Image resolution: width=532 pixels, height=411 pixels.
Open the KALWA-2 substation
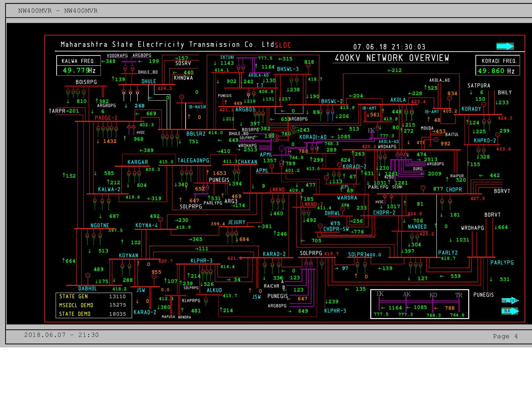(x=109, y=189)
